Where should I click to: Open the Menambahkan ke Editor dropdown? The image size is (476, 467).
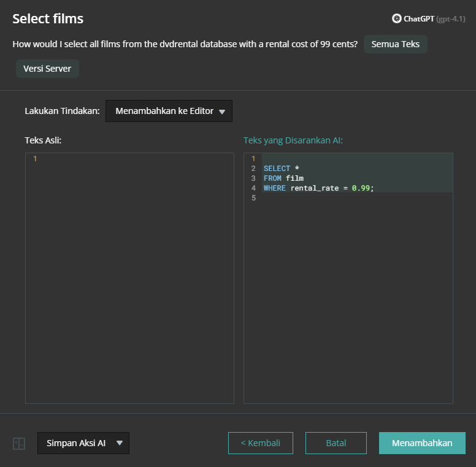(169, 111)
